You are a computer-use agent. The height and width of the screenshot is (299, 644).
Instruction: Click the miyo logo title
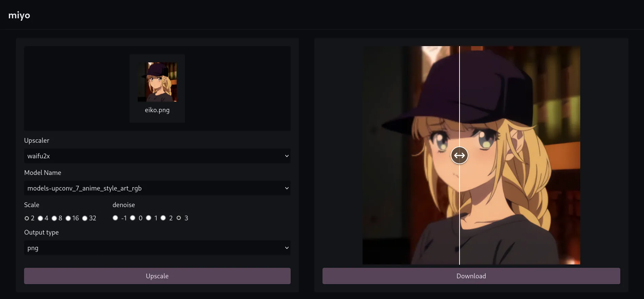pyautogui.click(x=19, y=15)
